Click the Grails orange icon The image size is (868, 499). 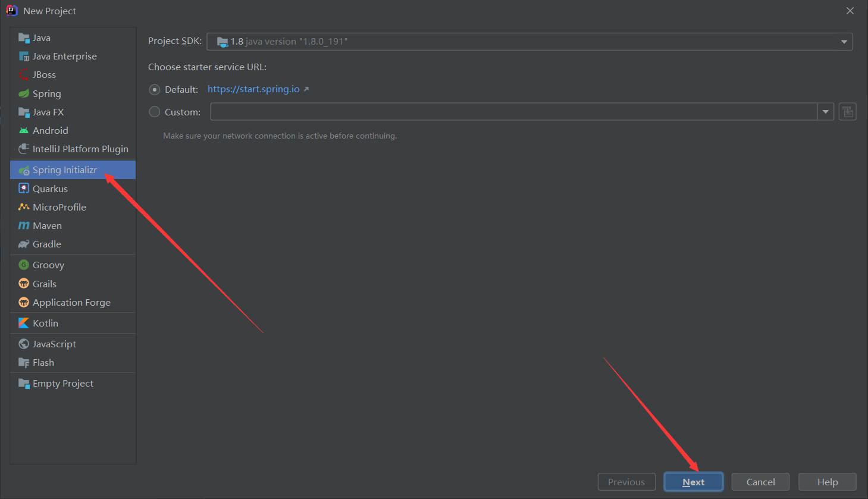[24, 284]
